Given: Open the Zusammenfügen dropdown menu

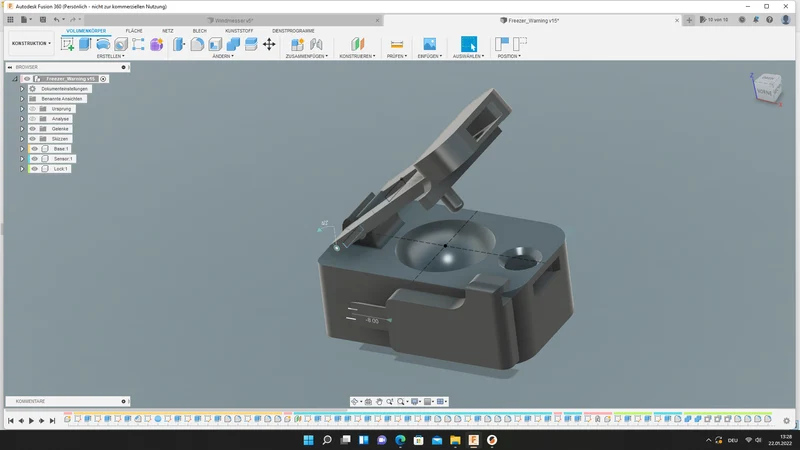Looking at the screenshot, I should [307, 56].
